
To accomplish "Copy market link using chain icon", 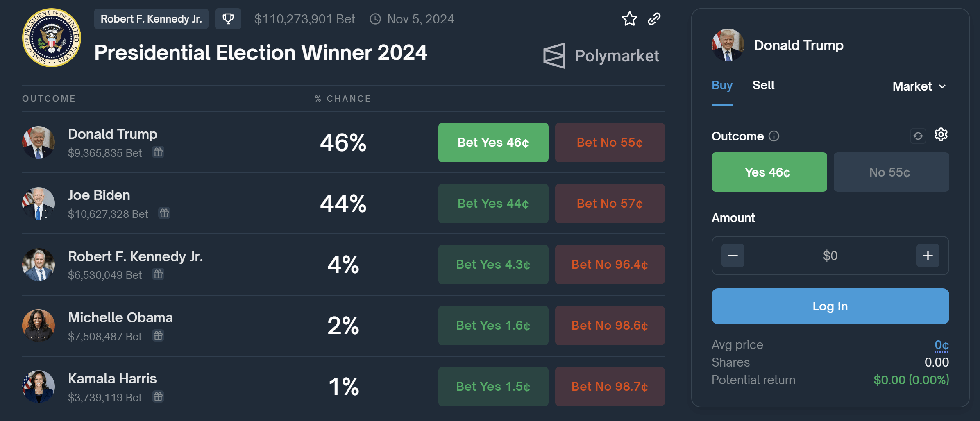I will coord(654,19).
